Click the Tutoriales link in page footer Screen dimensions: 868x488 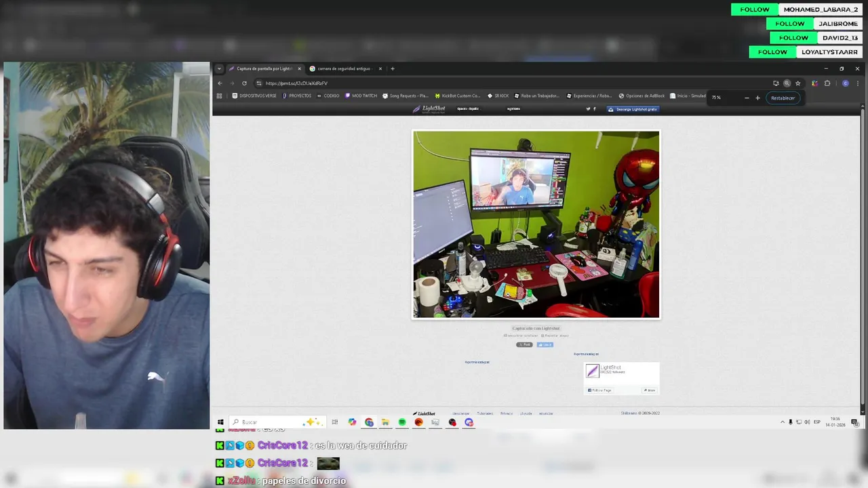point(485,413)
